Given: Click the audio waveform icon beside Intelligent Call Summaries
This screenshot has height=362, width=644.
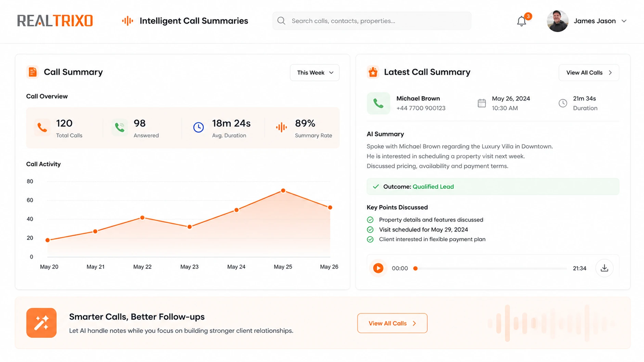Looking at the screenshot, I should [x=127, y=21].
